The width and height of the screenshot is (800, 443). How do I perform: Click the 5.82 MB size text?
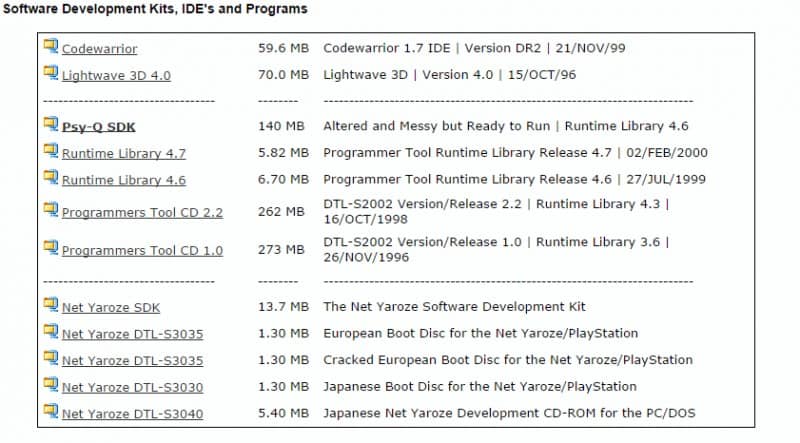coord(283,153)
